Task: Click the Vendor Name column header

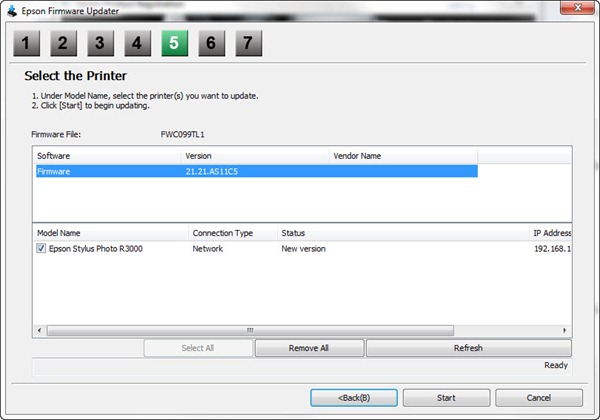Action: [403, 156]
